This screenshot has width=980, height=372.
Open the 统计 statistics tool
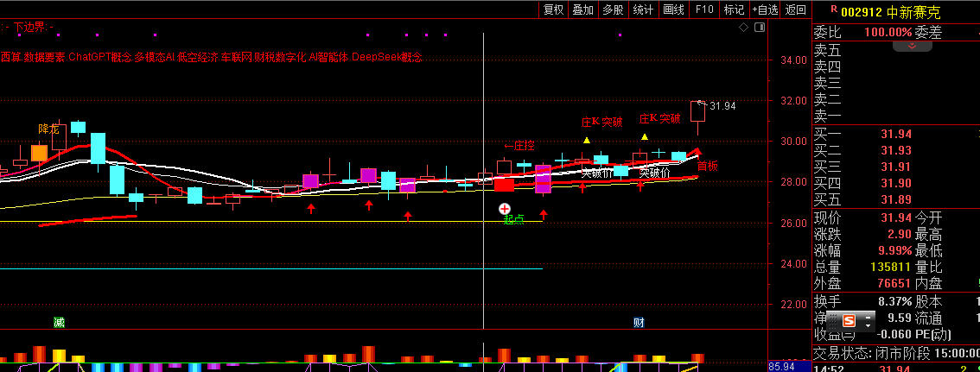[642, 9]
